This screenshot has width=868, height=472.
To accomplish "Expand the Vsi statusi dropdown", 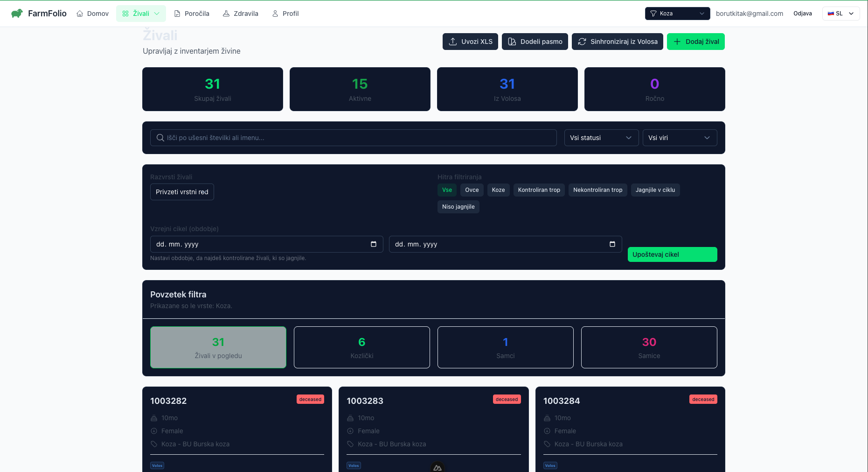I will (x=601, y=138).
